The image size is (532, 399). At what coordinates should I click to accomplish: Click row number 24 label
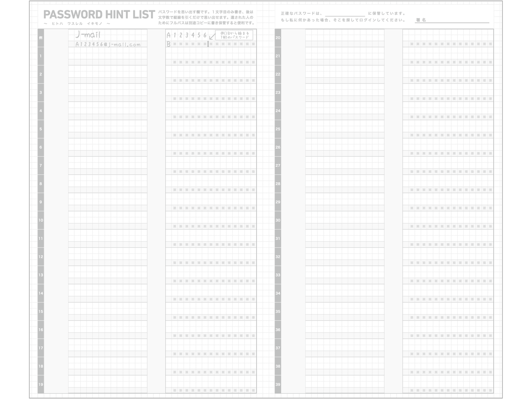tap(278, 111)
